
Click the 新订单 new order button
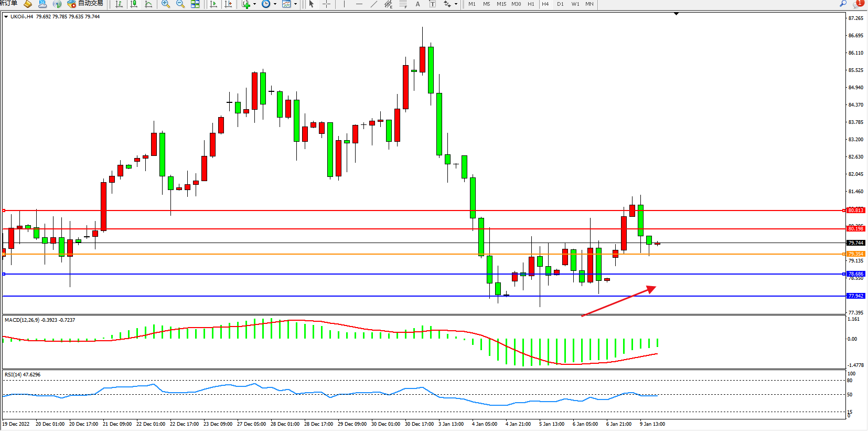(x=8, y=3)
